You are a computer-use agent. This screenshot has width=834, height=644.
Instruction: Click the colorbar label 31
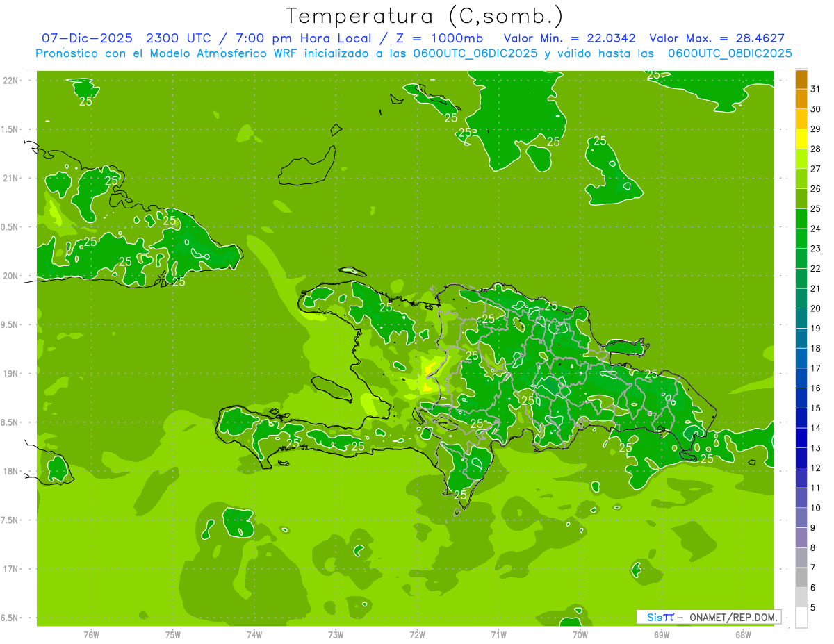tap(815, 89)
